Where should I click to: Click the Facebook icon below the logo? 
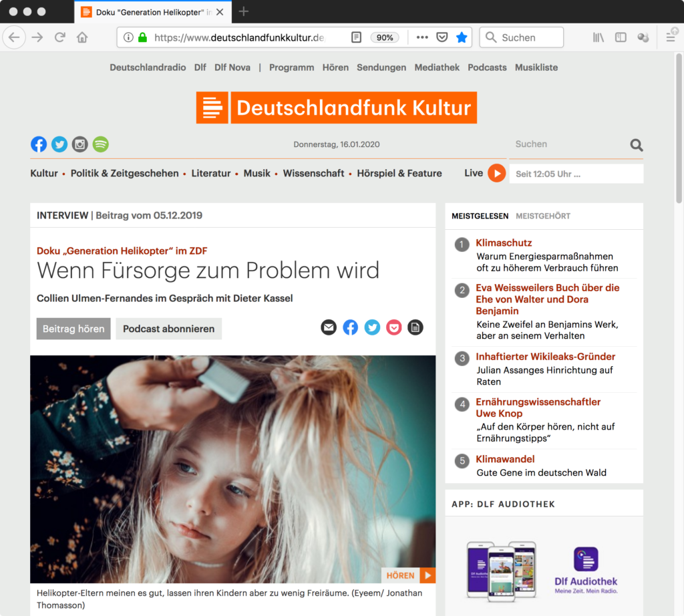[39, 144]
